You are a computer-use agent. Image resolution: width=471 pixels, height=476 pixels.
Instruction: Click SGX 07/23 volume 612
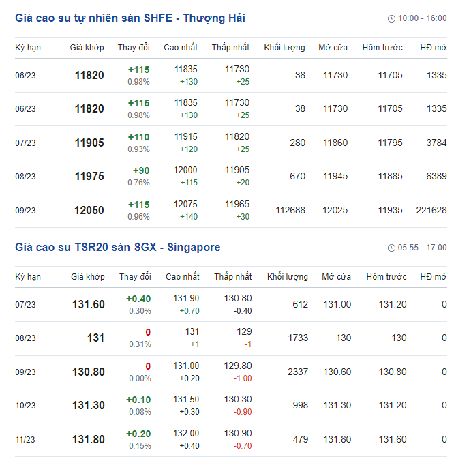(300, 304)
